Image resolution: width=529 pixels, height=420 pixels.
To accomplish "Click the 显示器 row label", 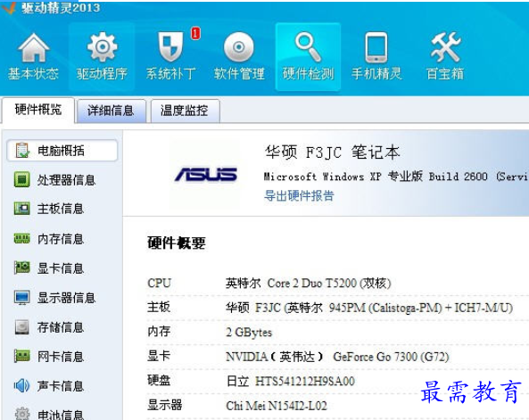I will pos(165,405).
